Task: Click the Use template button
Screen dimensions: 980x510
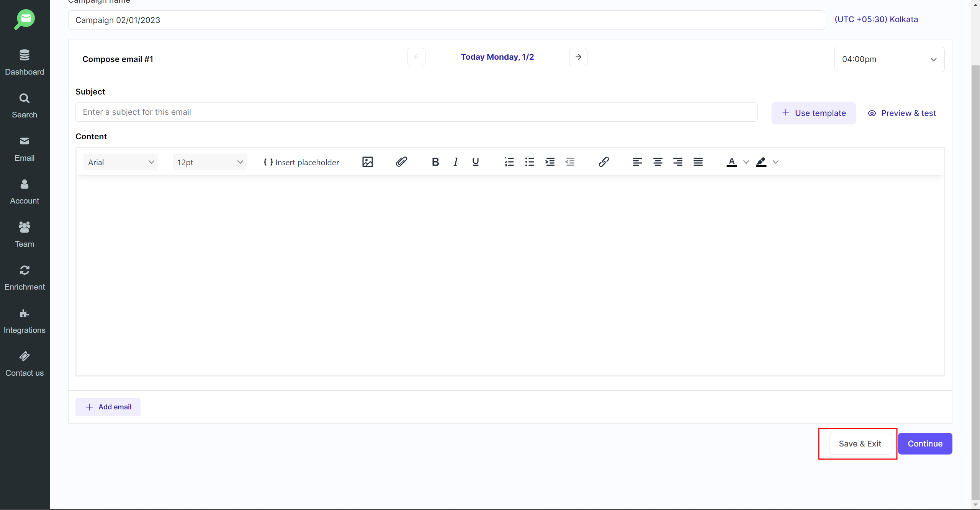Action: tap(813, 113)
